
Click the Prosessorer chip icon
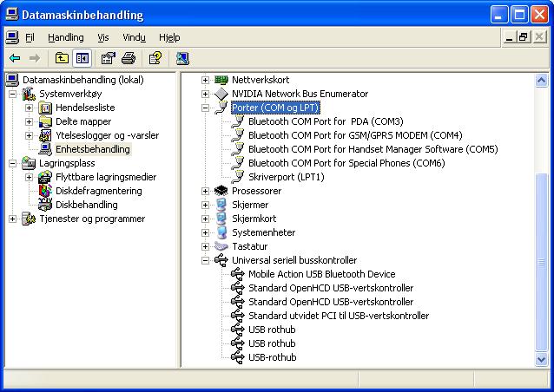(x=221, y=191)
